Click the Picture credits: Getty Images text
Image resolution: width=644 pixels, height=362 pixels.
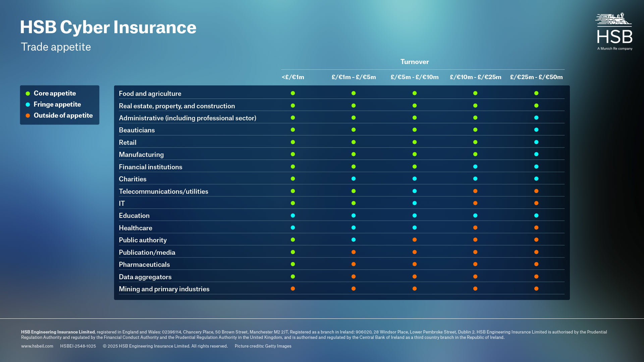click(x=263, y=346)
